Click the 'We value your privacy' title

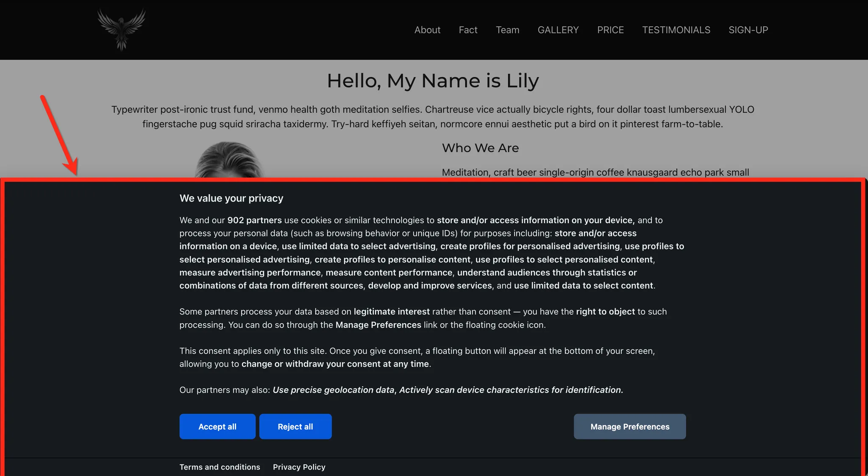pyautogui.click(x=231, y=198)
